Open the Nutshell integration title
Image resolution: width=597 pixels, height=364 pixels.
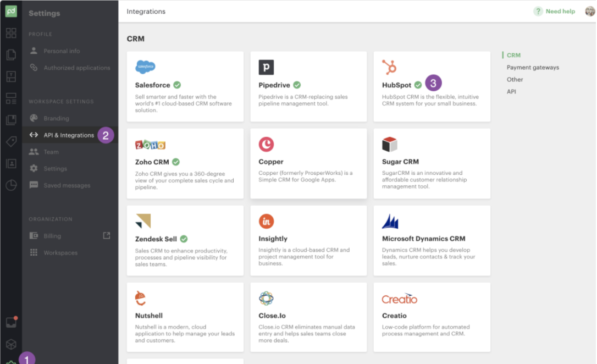(148, 315)
